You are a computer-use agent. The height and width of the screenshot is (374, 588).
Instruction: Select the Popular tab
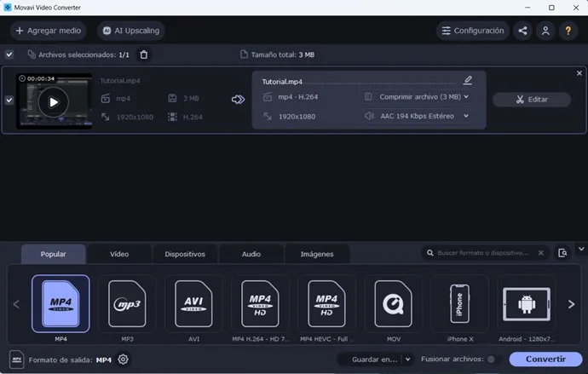(x=53, y=254)
